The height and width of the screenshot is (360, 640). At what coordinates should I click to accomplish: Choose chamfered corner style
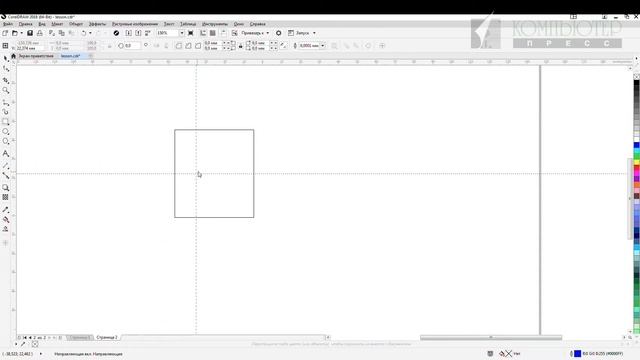[198, 46]
